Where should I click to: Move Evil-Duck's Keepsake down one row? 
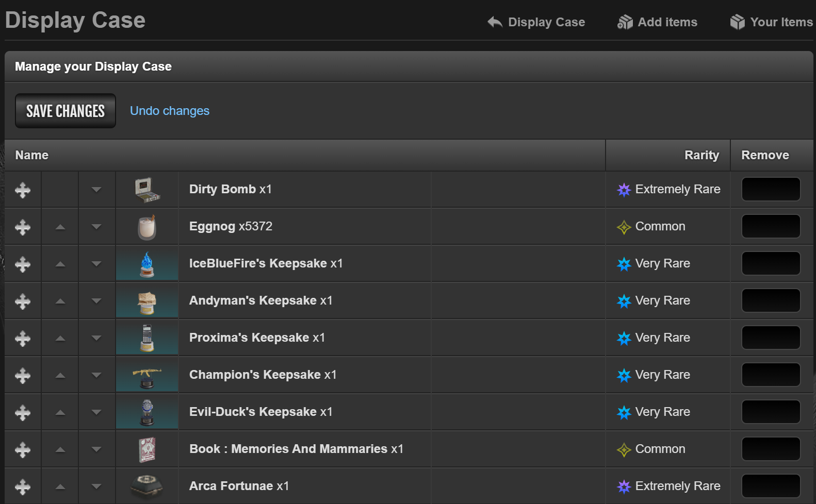coord(96,413)
